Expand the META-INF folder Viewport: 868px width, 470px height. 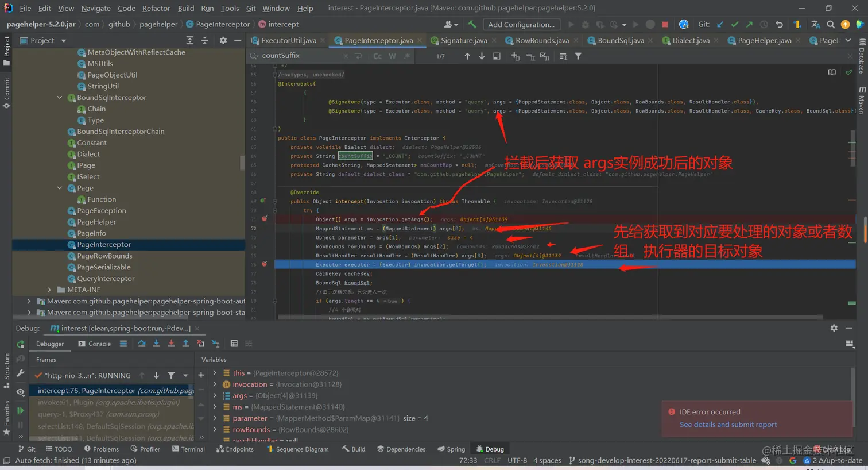[x=49, y=290]
